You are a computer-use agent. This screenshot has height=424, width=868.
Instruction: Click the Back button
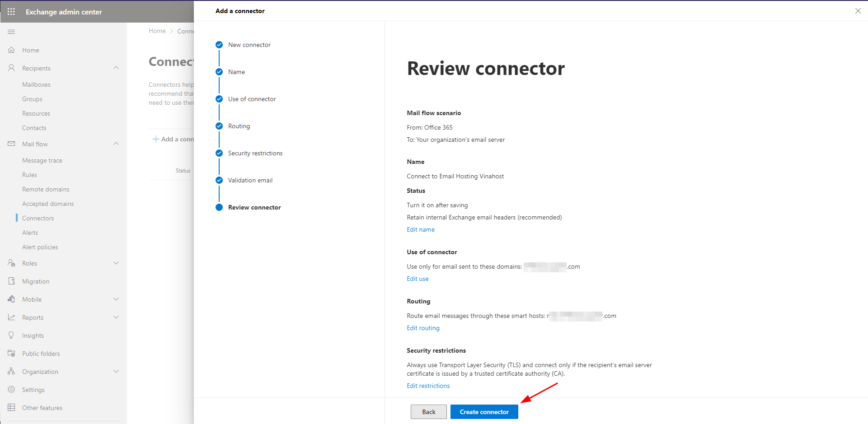428,412
